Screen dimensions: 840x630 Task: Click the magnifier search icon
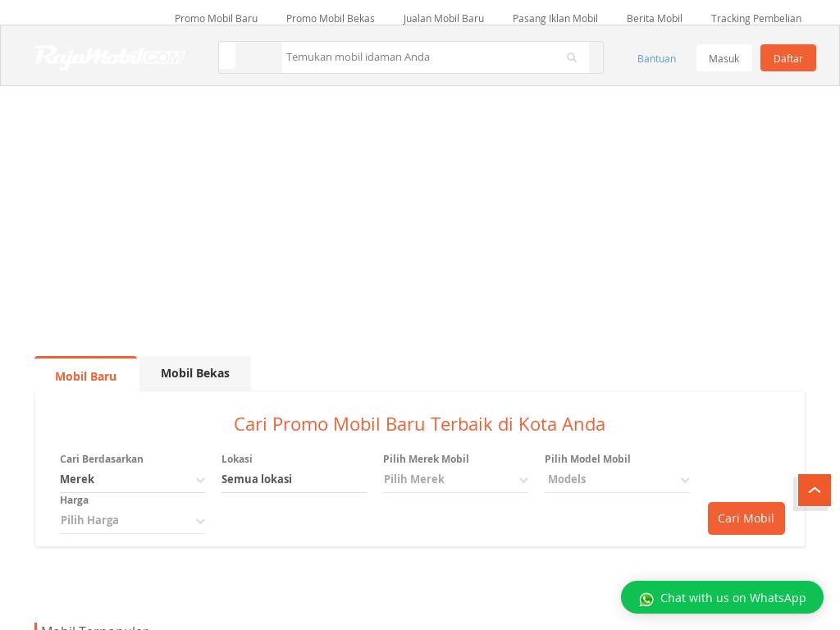[572, 57]
